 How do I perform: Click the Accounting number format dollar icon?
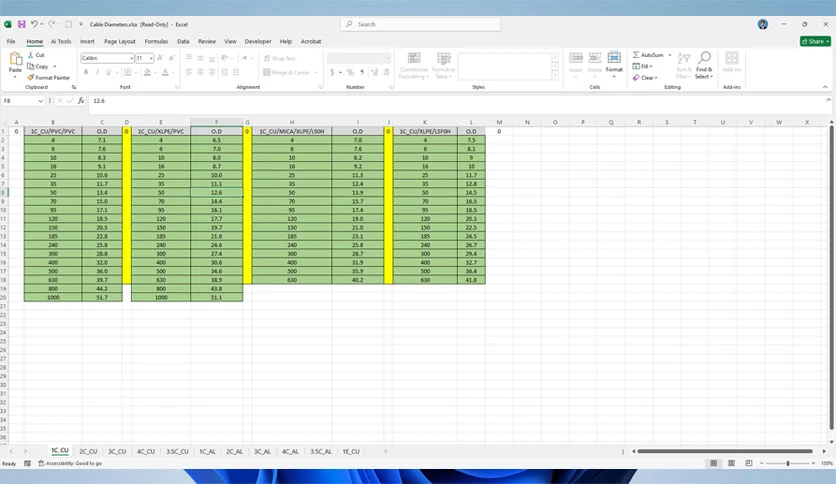click(x=332, y=72)
